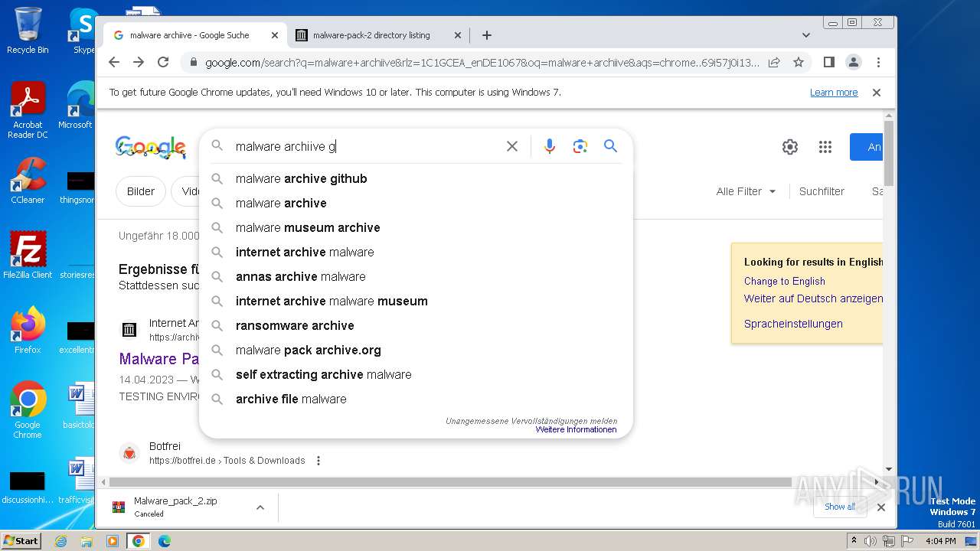This screenshot has height=551, width=980.
Task: Open the Chrome side panel
Action: pos(829,62)
